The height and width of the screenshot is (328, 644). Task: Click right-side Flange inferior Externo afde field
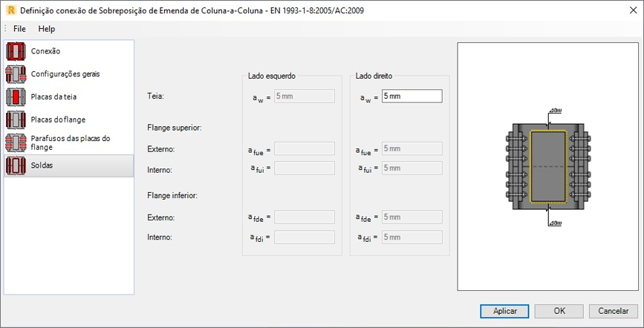tap(412, 217)
